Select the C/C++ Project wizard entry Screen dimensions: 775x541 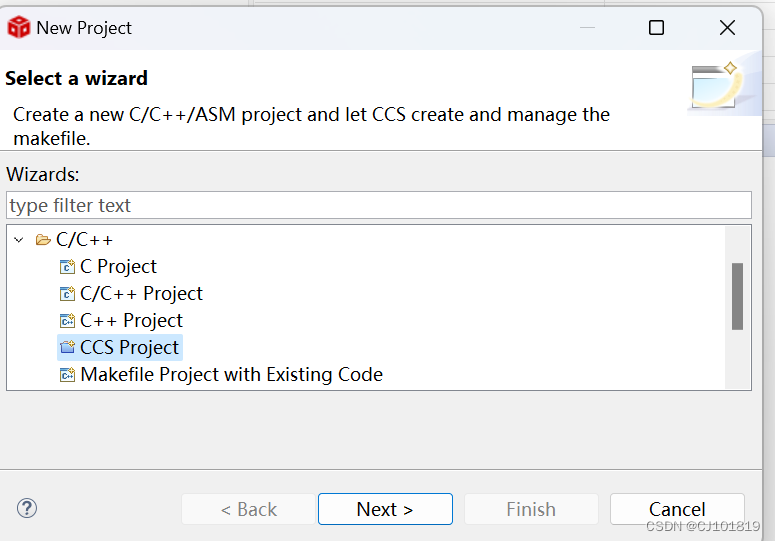pos(141,294)
